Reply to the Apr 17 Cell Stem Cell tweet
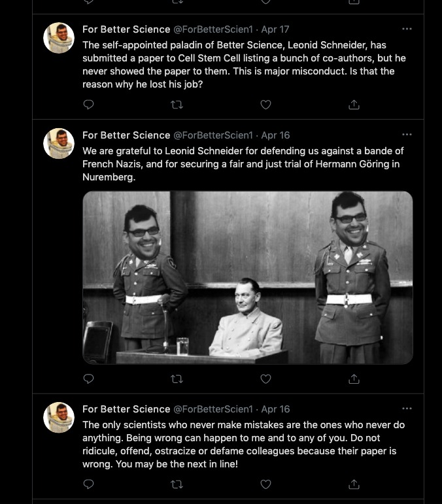Screen dimensions: 442x504 [89, 105]
